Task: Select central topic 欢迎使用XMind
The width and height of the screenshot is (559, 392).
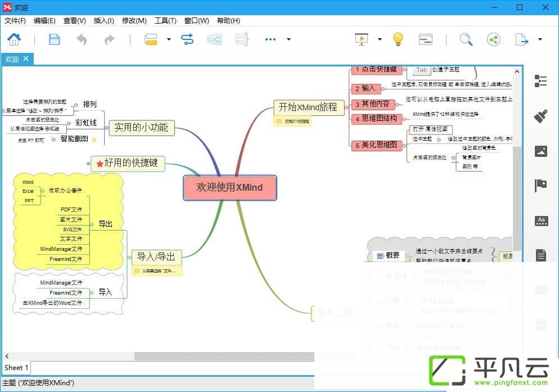Action: click(x=230, y=188)
